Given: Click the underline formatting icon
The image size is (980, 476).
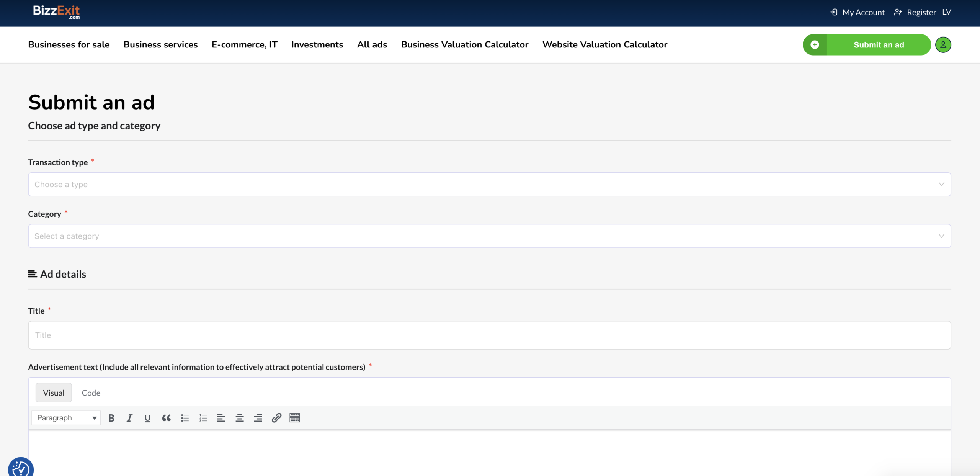Looking at the screenshot, I should point(147,418).
